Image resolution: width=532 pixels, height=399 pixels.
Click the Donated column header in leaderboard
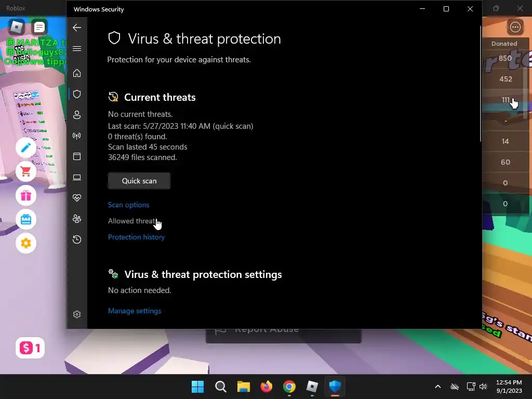(x=504, y=44)
